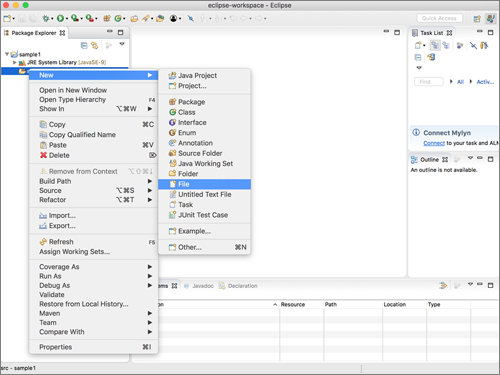Image resolution: width=500 pixels, height=375 pixels.
Task: Expand Team submenu
Action: point(93,323)
